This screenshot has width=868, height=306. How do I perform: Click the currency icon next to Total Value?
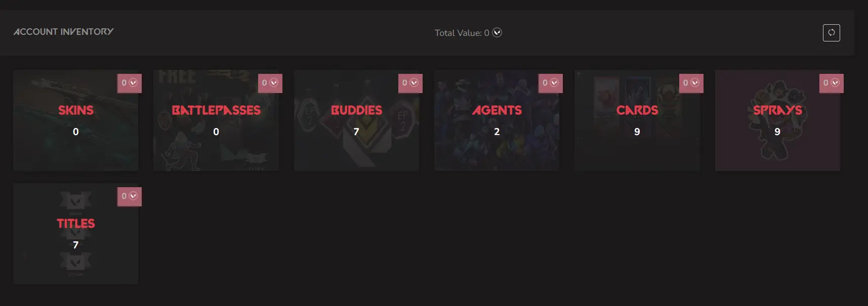497,32
